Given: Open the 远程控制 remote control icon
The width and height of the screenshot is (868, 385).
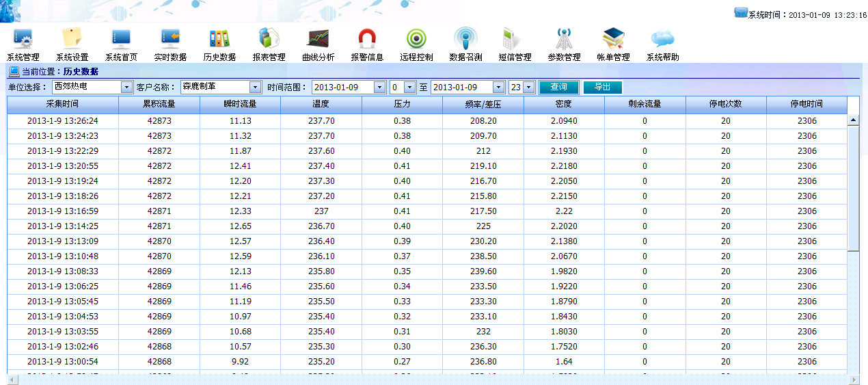Looking at the screenshot, I should coord(416,38).
